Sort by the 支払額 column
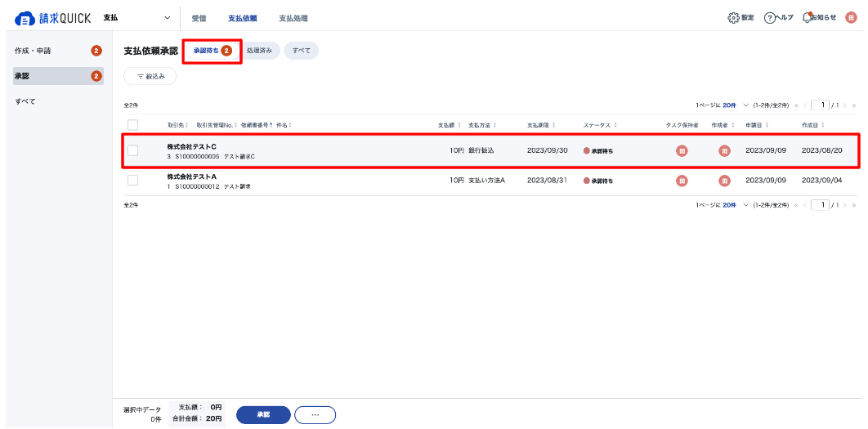Screen dimensions: 868x429 pos(450,125)
